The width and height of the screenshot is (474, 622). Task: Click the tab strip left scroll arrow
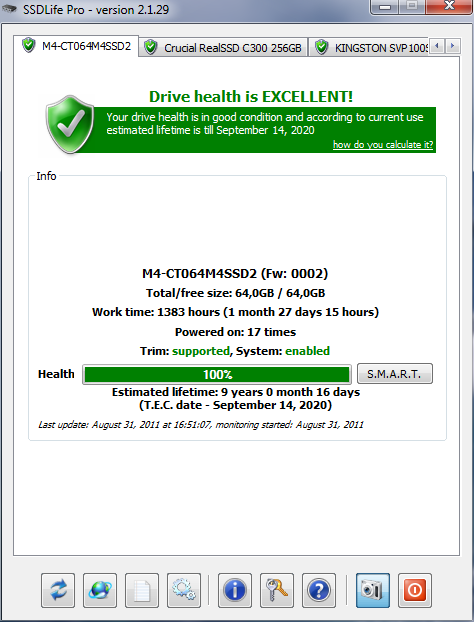coord(437,46)
